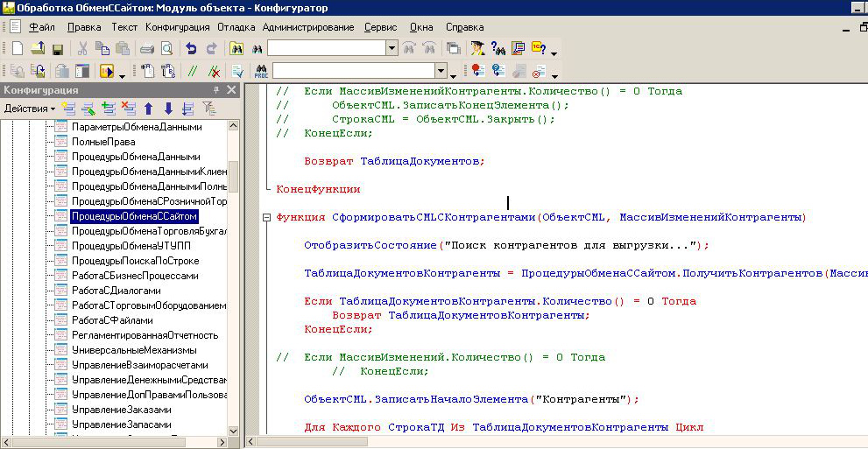Move object up with blue arrow

(148, 109)
